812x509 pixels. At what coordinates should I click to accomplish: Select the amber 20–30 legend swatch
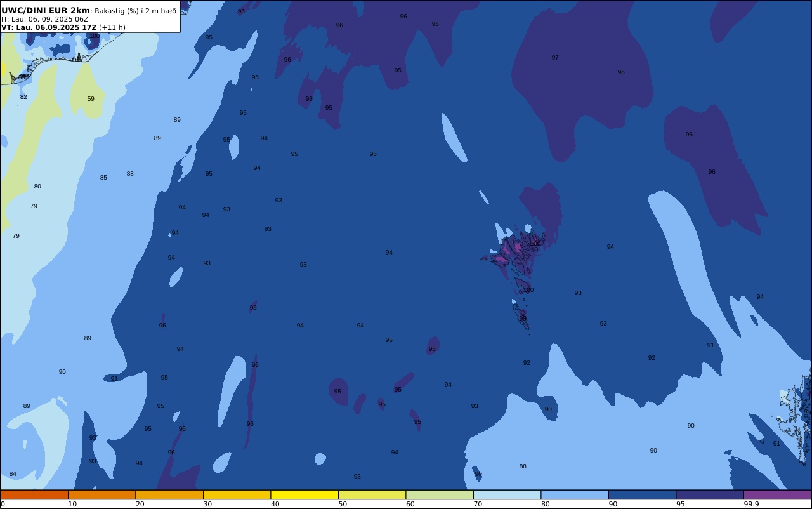tap(169, 494)
